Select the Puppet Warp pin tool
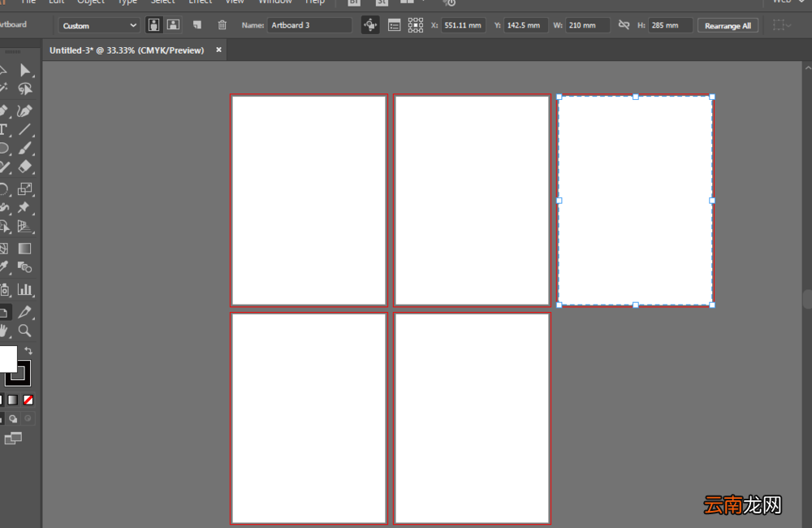Viewport: 812px width, 528px height. [x=24, y=207]
